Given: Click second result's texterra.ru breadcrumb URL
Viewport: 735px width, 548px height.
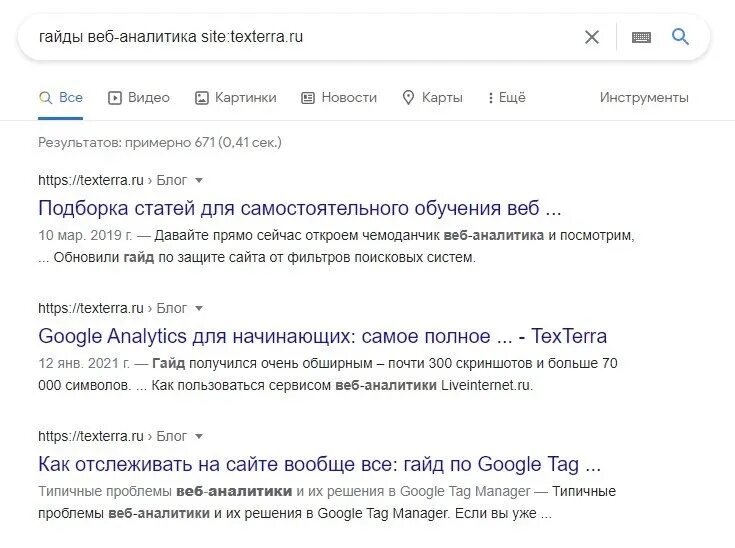Looking at the screenshot, I should tap(91, 309).
